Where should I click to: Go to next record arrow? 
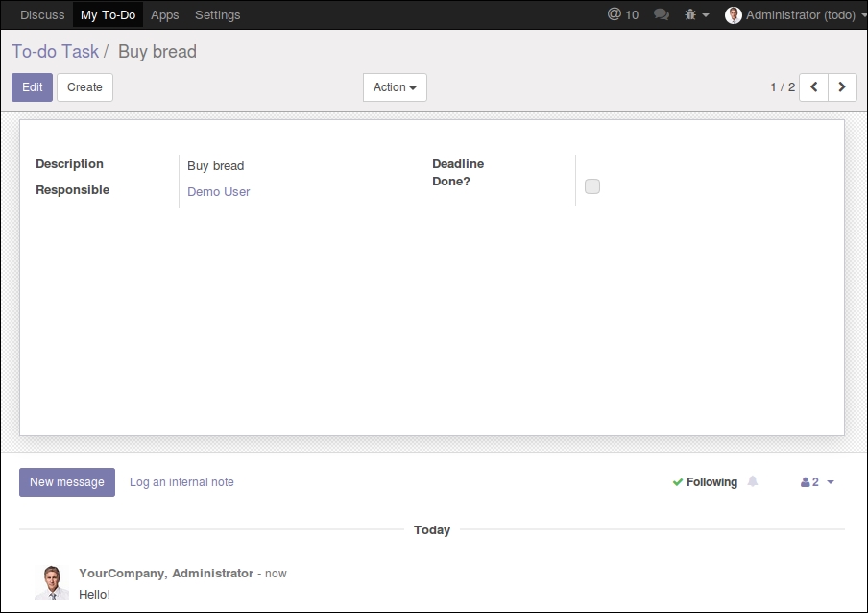pyautogui.click(x=842, y=86)
